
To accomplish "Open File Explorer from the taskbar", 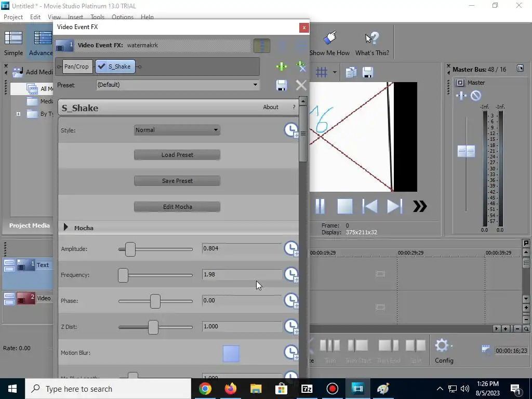I will (256, 389).
